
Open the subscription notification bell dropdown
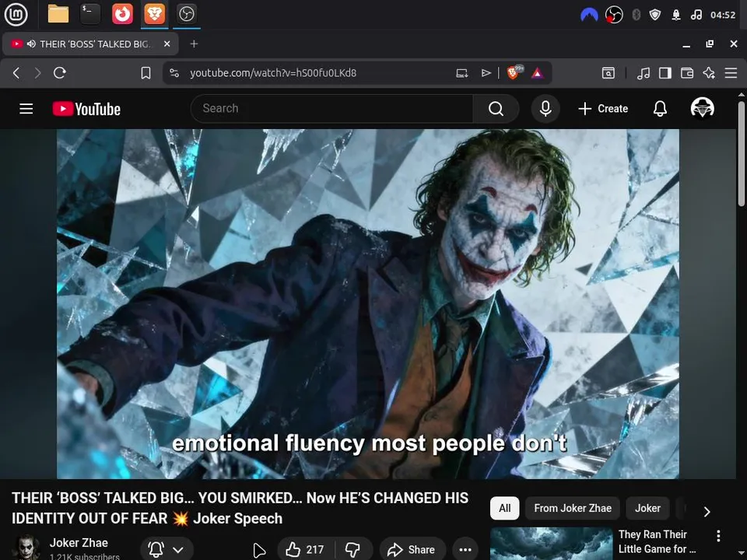pyautogui.click(x=167, y=550)
